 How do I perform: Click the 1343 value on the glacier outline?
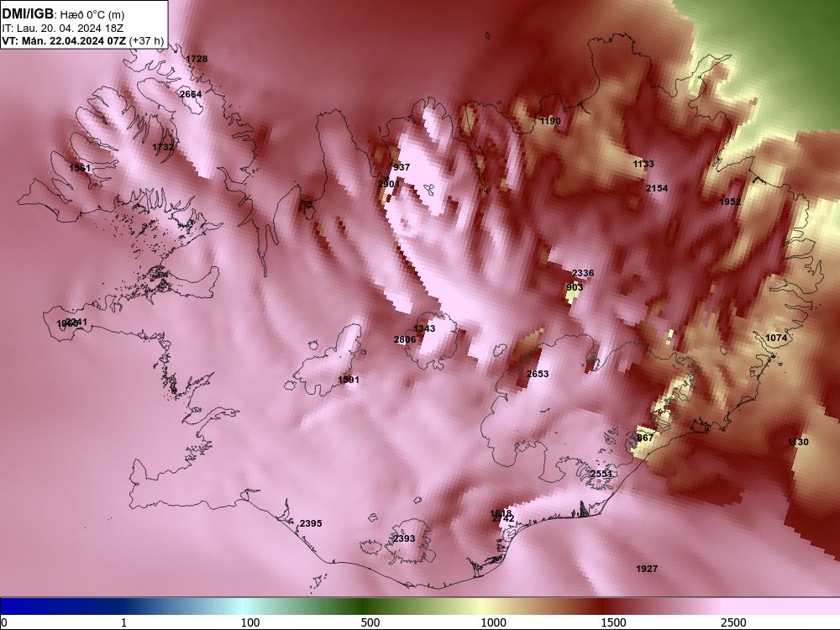tap(424, 328)
